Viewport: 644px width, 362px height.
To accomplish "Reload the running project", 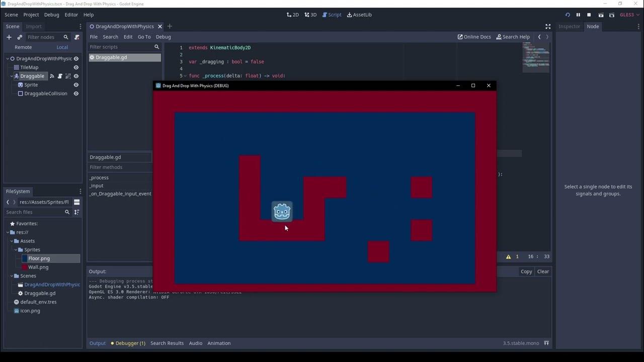I will click(x=568, y=15).
